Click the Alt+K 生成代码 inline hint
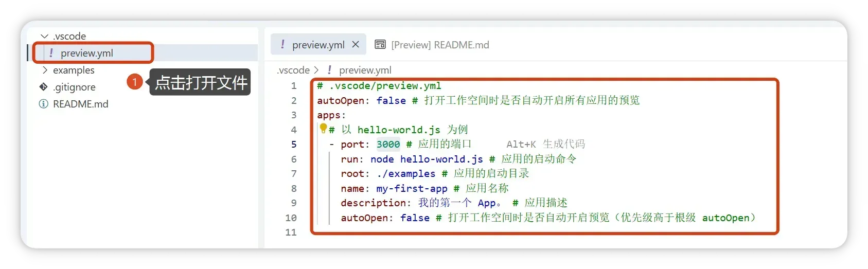 (545, 144)
